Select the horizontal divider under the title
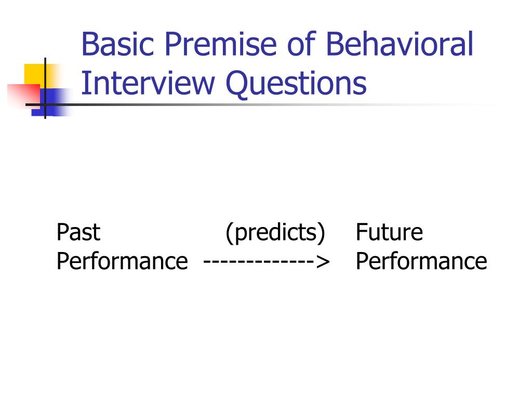Screen dimensions: 532x399 point(261,104)
